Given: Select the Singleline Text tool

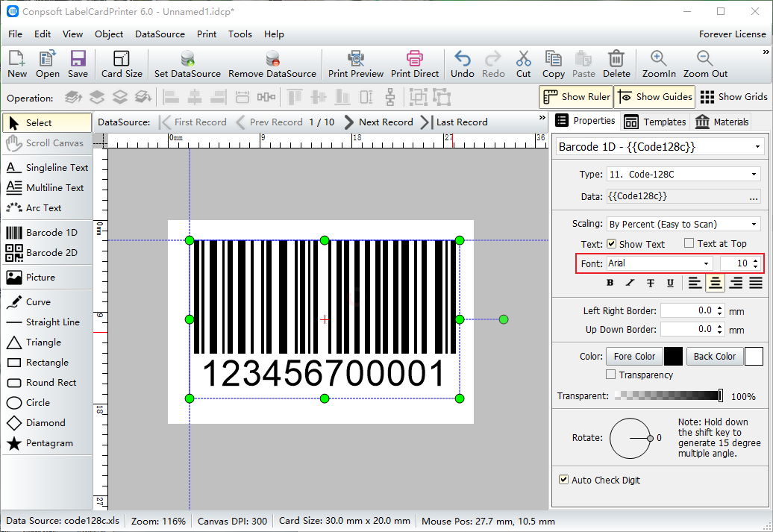Looking at the screenshot, I should (x=47, y=168).
